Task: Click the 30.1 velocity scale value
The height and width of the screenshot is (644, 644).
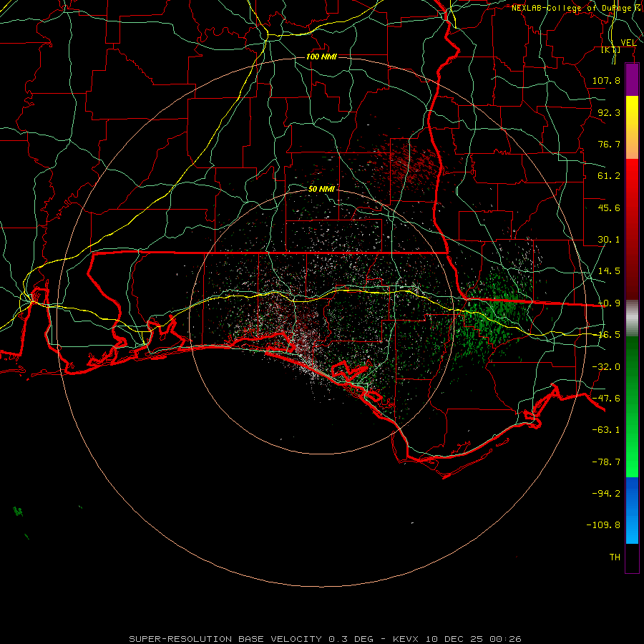Action: coord(609,240)
